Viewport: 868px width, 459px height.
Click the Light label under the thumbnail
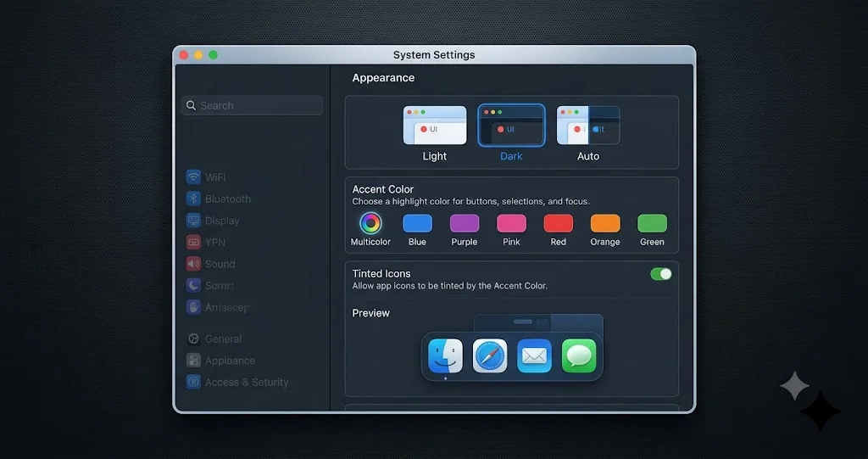click(435, 156)
